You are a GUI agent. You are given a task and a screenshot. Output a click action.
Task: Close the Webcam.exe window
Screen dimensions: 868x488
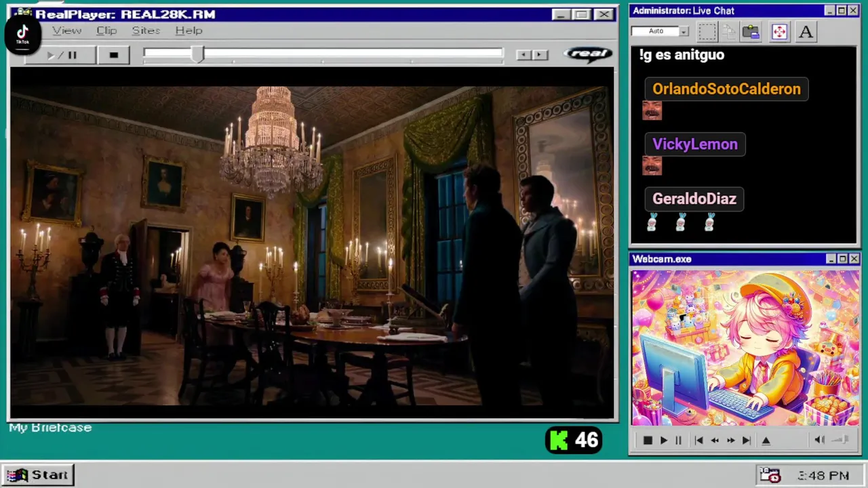(x=854, y=259)
